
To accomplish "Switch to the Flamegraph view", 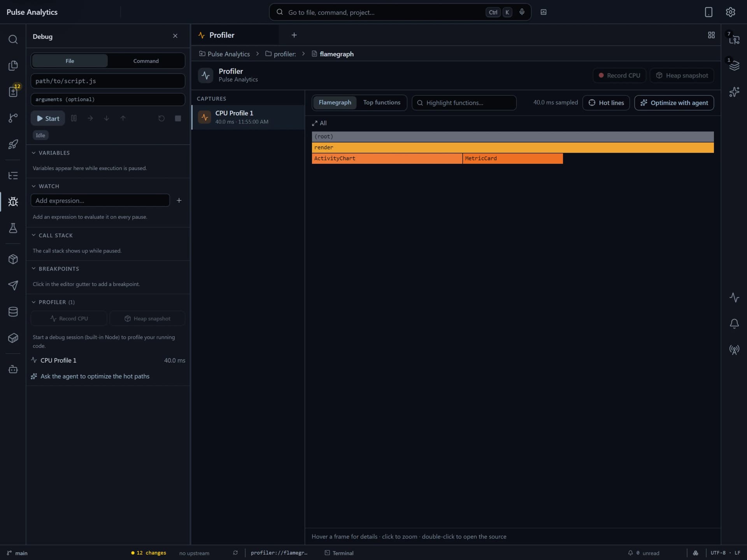I will [335, 102].
